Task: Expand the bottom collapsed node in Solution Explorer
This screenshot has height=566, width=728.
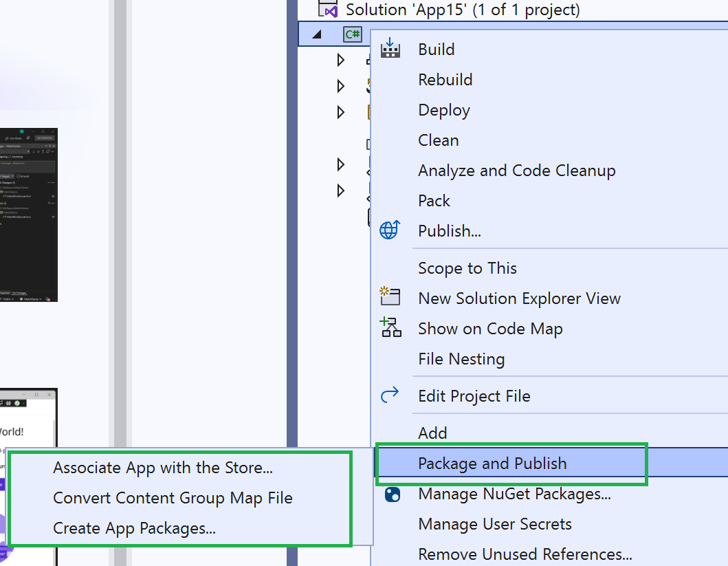Action: [340, 191]
